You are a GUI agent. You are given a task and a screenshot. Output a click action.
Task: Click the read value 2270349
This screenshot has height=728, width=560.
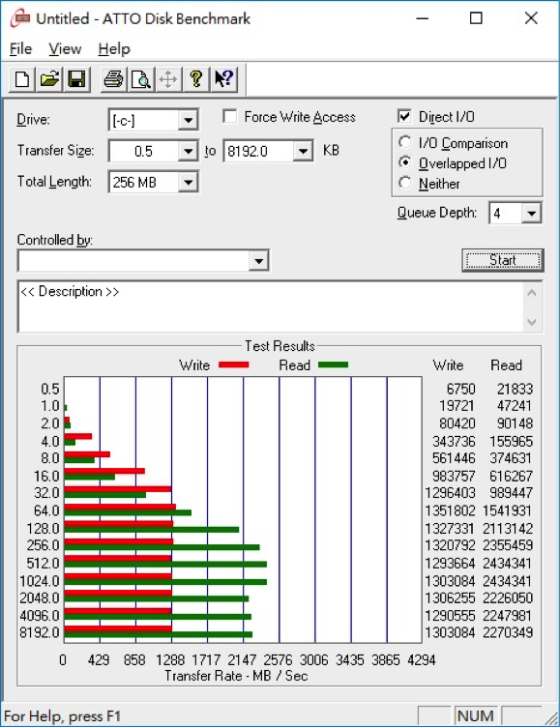[507, 632]
